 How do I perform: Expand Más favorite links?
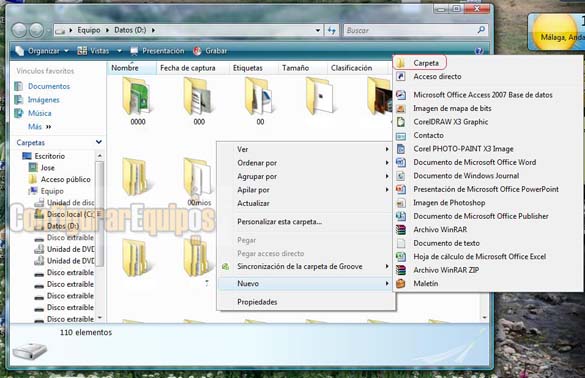39,127
